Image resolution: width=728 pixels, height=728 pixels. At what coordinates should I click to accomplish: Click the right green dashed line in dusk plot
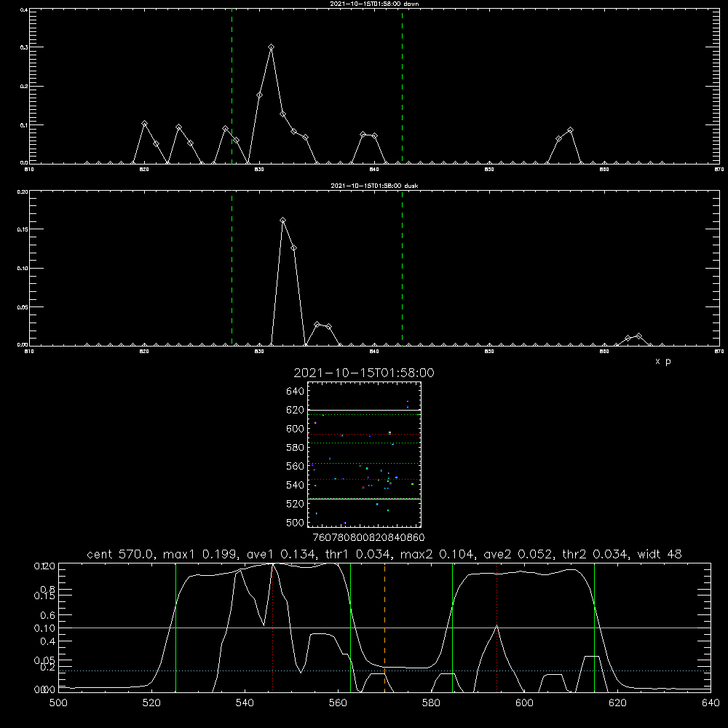point(402,268)
